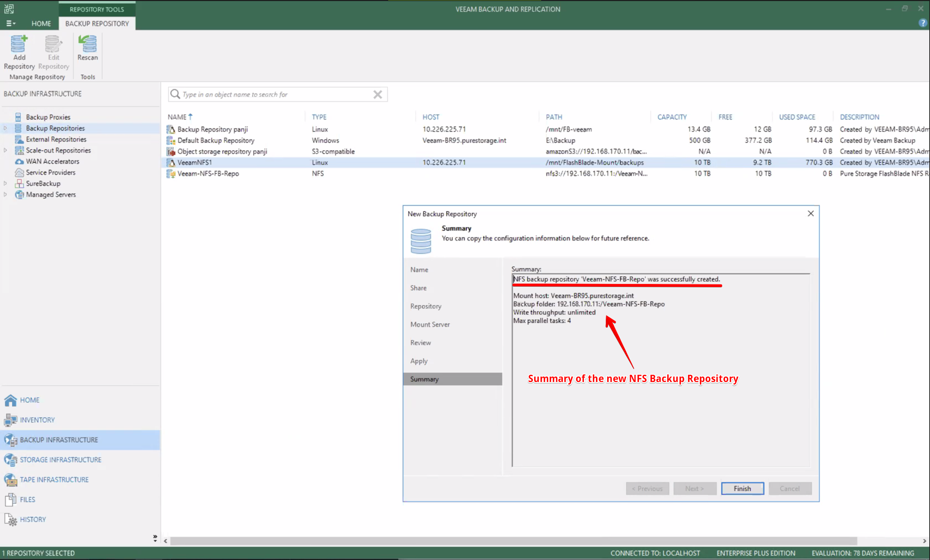Click the Home ribbon tab
Image resolution: width=930 pixels, height=560 pixels.
pyautogui.click(x=41, y=23)
